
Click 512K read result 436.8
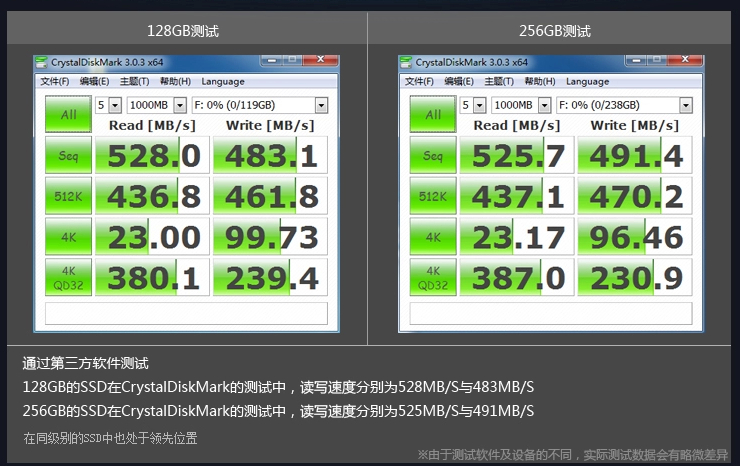tap(152, 196)
